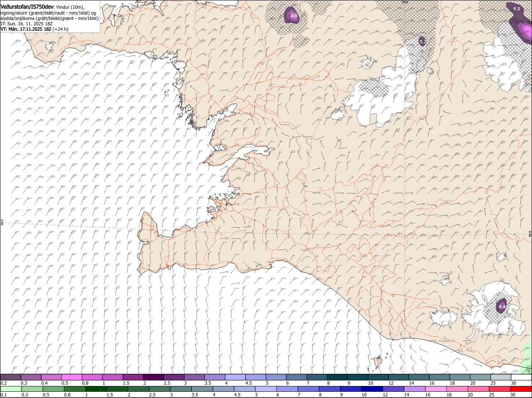Pick the medium green 0.5 swatch in the lower rain scale
532x398 pixels.
pyautogui.click(x=54, y=389)
